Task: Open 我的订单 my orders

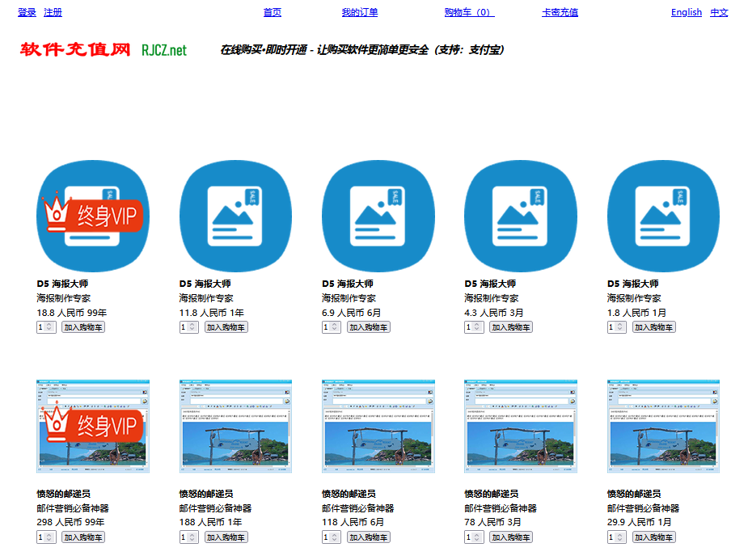Action: point(360,12)
